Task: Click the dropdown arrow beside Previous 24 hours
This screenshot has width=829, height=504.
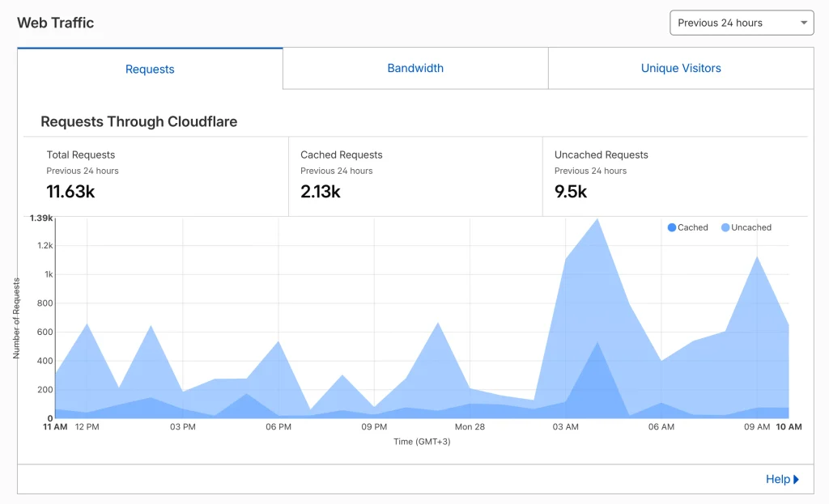Action: (804, 23)
